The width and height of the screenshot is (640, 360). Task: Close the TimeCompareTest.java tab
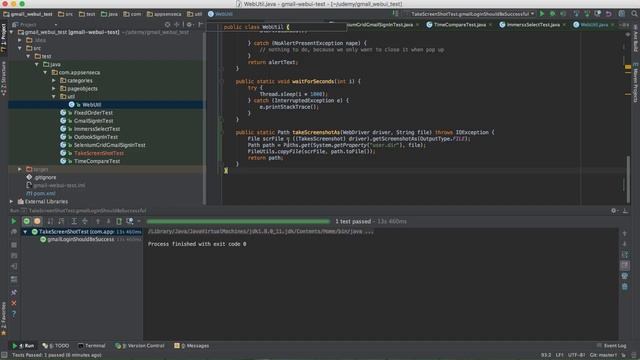coord(490,25)
